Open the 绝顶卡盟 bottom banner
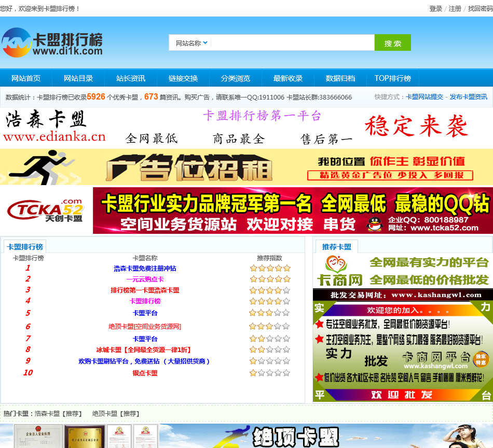The width and height of the screenshot is (493, 448). 246,436
